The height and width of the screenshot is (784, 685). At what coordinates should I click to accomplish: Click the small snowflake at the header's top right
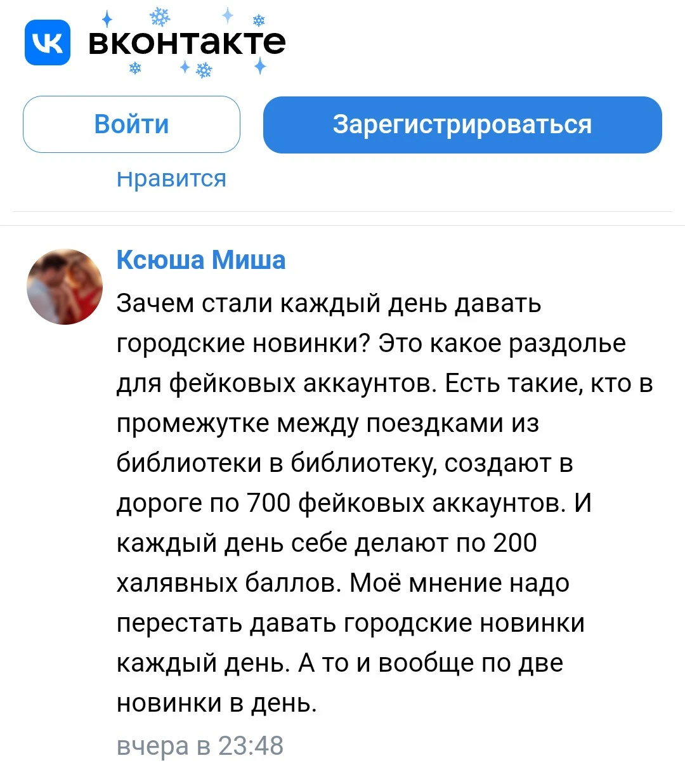(x=259, y=21)
